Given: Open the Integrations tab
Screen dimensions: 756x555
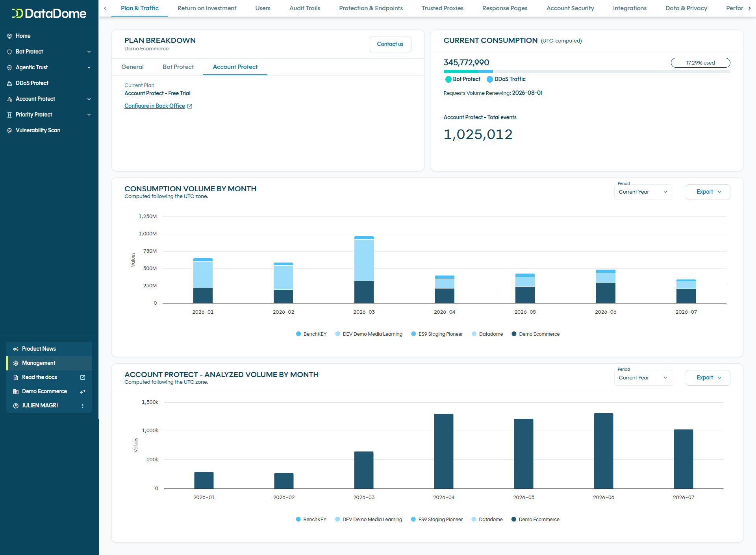Looking at the screenshot, I should pos(630,8).
